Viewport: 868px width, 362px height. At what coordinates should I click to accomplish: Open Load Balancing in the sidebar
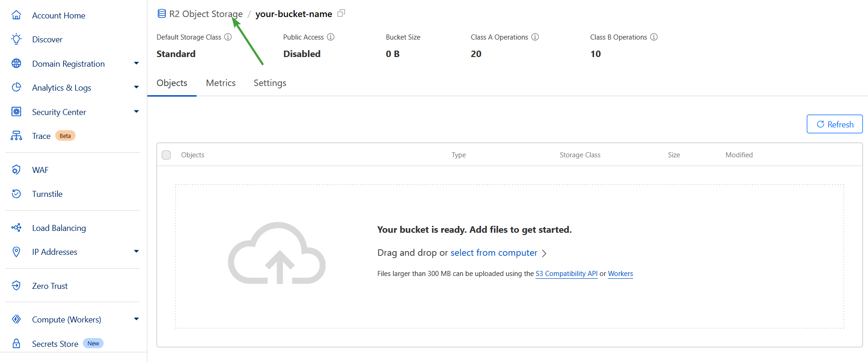[x=59, y=228]
